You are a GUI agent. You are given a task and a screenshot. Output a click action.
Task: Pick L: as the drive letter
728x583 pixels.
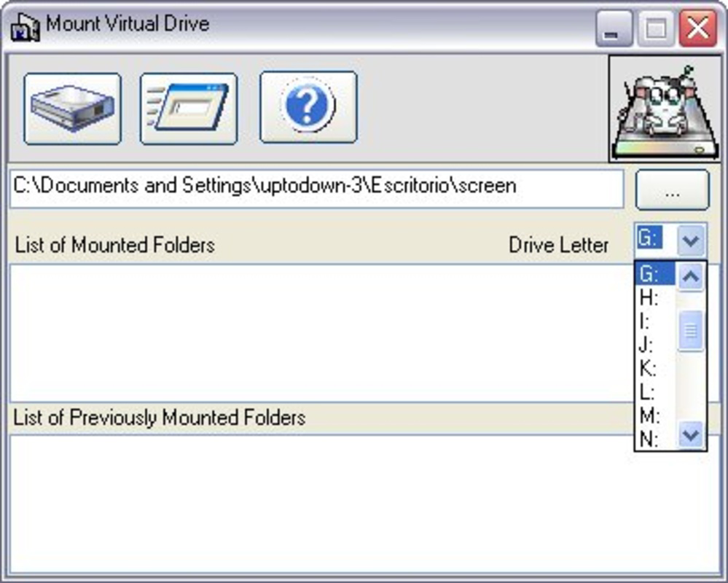654,392
